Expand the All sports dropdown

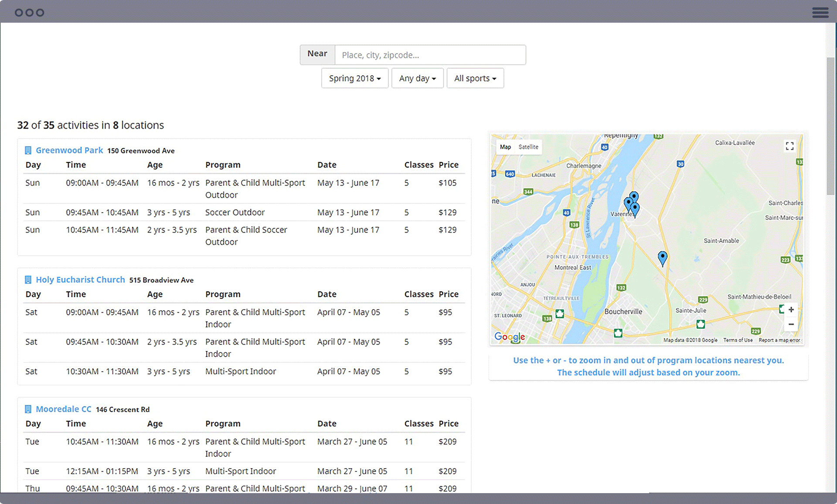point(475,78)
